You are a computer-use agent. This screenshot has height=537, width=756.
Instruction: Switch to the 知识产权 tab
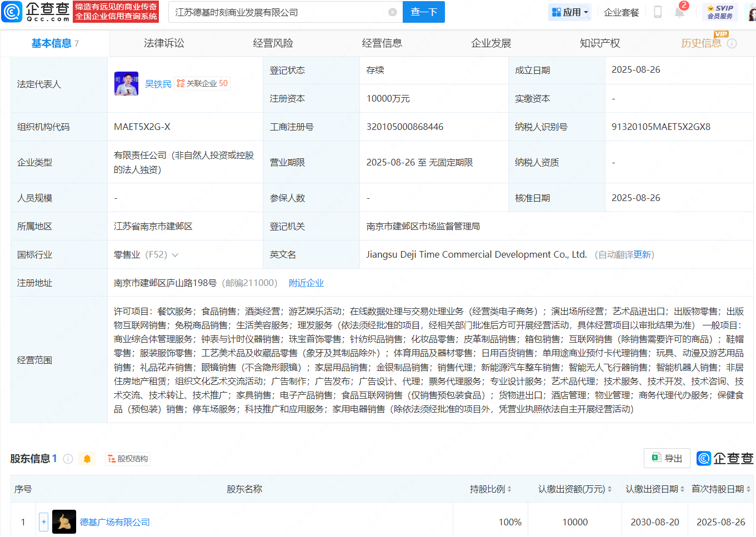tap(600, 43)
